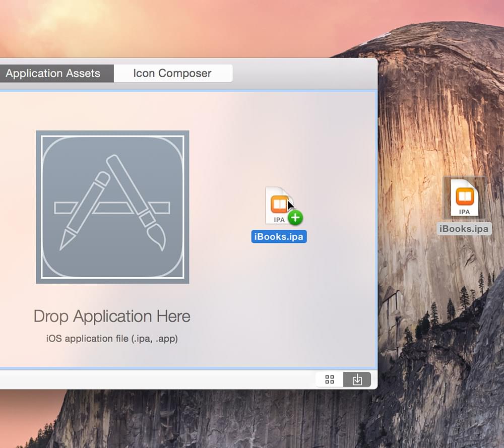Click the grid view icon in bottom bar
504x448 pixels.
click(330, 379)
